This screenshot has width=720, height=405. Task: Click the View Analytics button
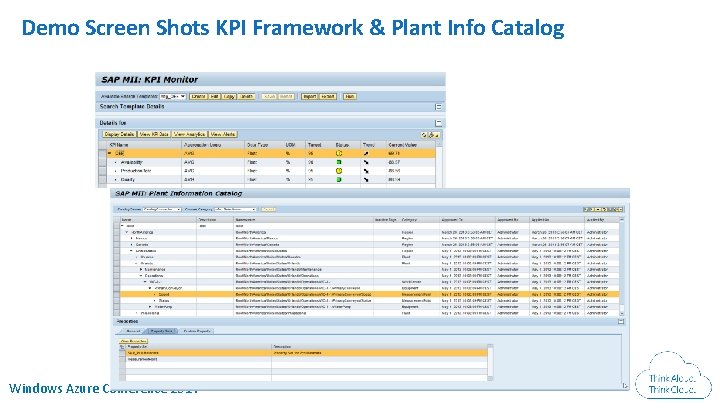click(x=189, y=134)
